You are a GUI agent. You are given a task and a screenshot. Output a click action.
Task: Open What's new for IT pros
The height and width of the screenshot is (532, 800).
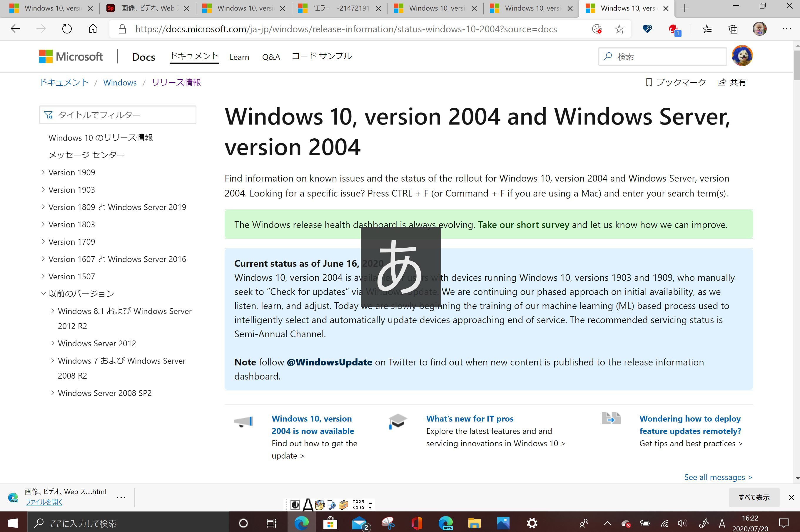click(x=470, y=419)
